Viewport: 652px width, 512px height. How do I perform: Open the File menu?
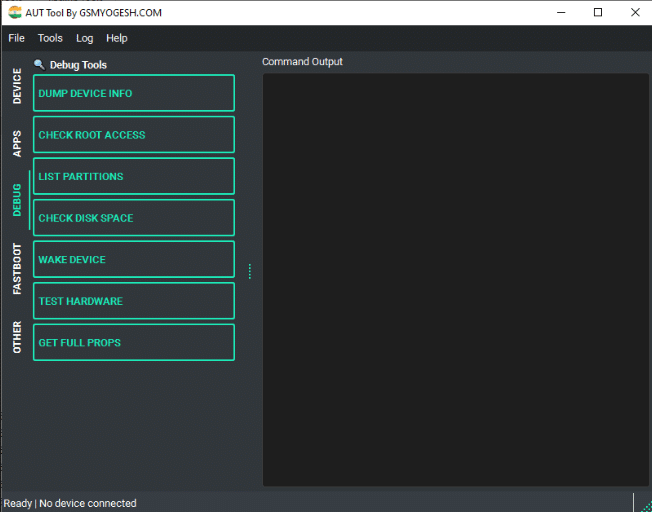[16, 38]
